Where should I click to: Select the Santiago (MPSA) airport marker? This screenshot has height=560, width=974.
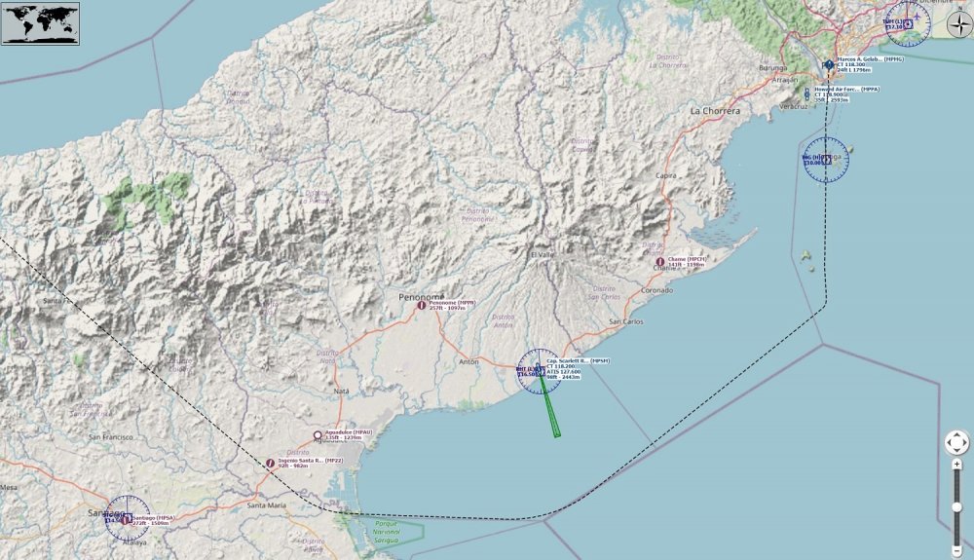(x=126, y=520)
